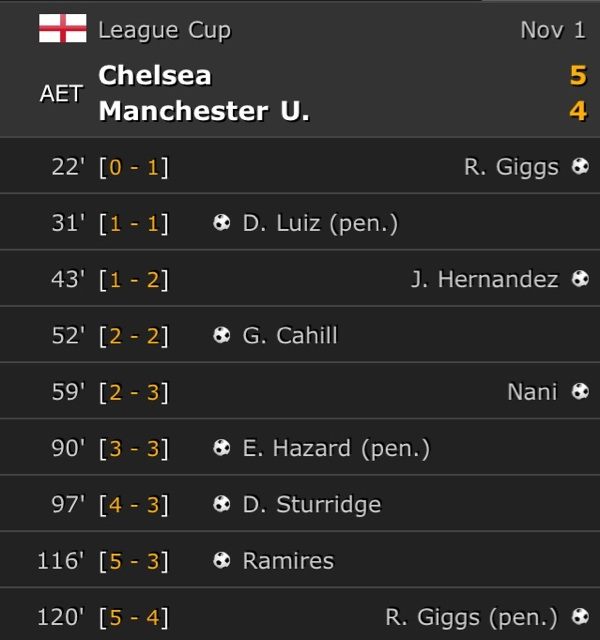Image resolution: width=600 pixels, height=640 pixels.
Task: Click the England flag icon
Action: click(x=62, y=28)
